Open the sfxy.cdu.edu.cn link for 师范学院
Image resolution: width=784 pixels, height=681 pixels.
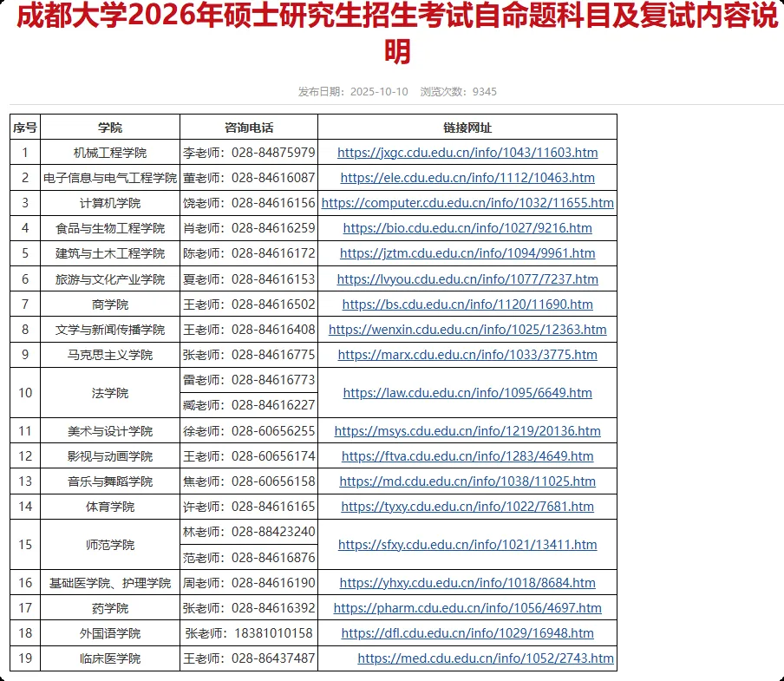467,545
